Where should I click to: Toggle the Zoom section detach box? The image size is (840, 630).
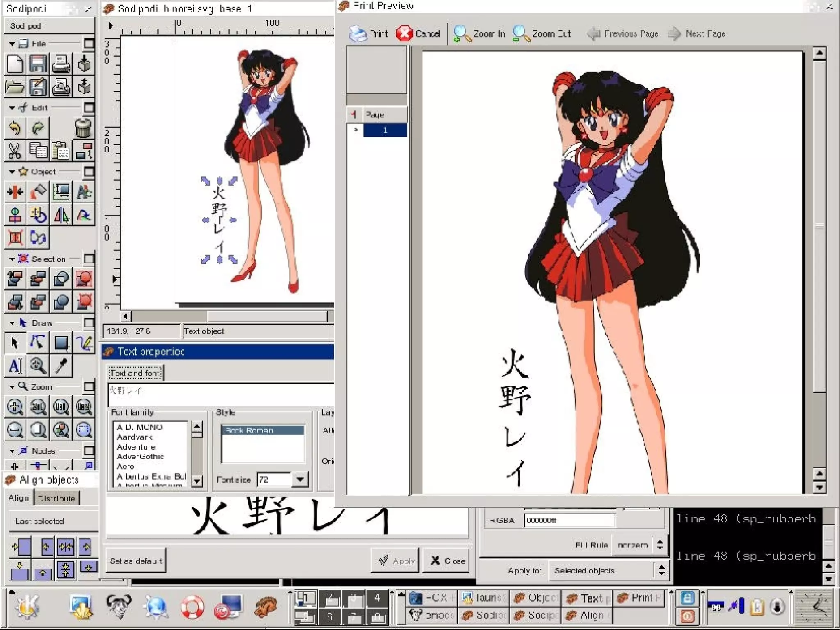click(89, 387)
